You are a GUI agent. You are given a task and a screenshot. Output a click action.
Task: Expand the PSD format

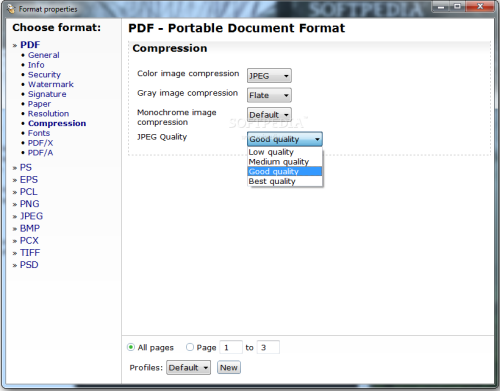pos(29,265)
